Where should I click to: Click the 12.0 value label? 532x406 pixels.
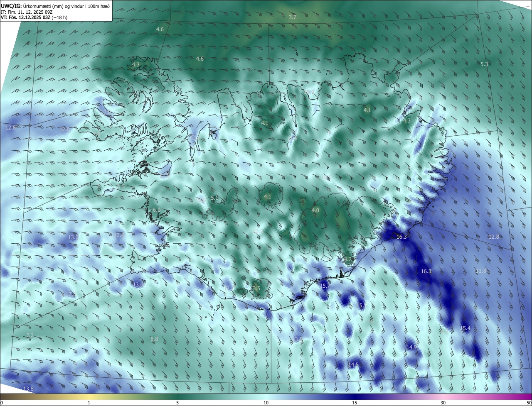point(64,129)
